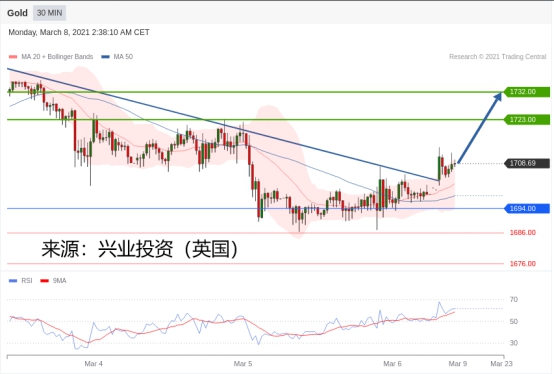This screenshot has width=554, height=374.
Task: Click the RSI 50 axis value
Action: pyautogui.click(x=514, y=321)
